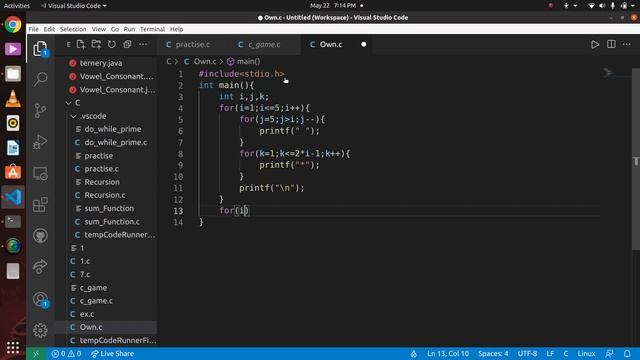Open Visual Studio Code app menu dropdown
The height and width of the screenshot is (360, 640).
coord(74,6)
